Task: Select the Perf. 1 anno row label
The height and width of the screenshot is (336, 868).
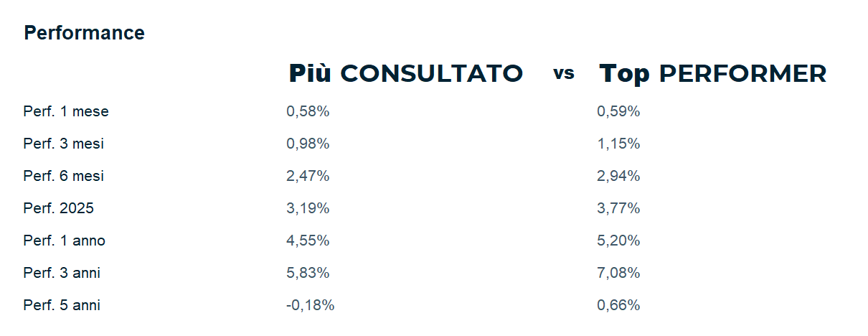Action: coord(64,241)
